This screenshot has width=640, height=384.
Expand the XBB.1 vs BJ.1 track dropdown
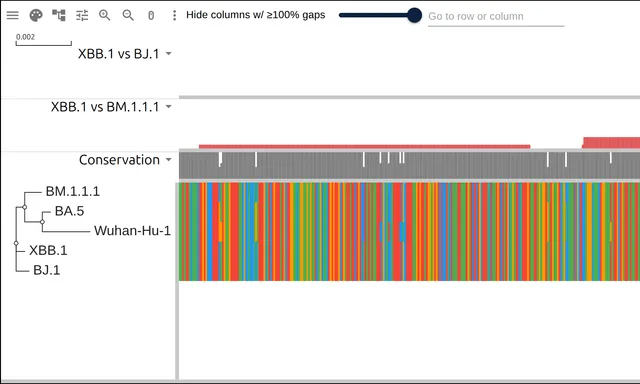click(169, 53)
